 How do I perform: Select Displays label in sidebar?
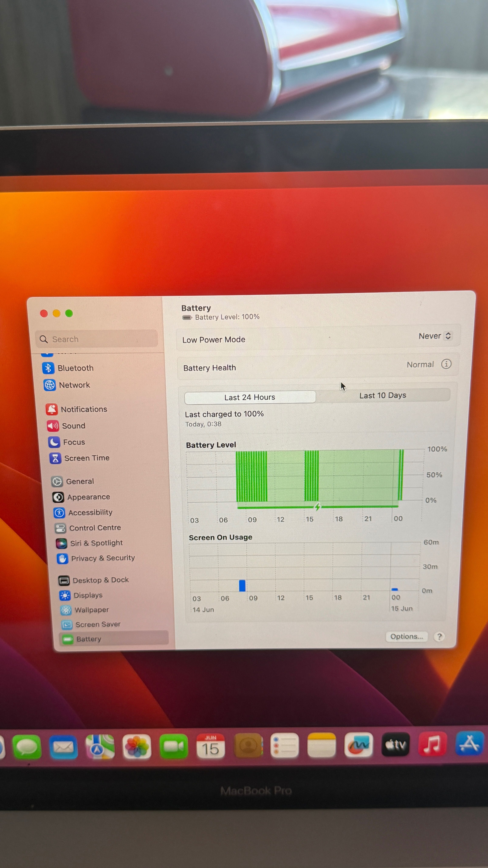point(88,595)
